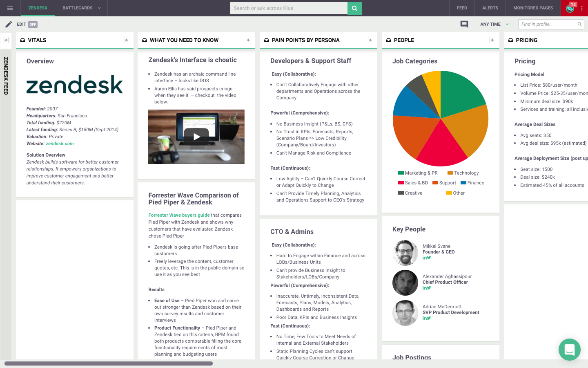This screenshot has height=368, width=588.
Task: Click the Pricing column header icon
Action: (x=510, y=40)
